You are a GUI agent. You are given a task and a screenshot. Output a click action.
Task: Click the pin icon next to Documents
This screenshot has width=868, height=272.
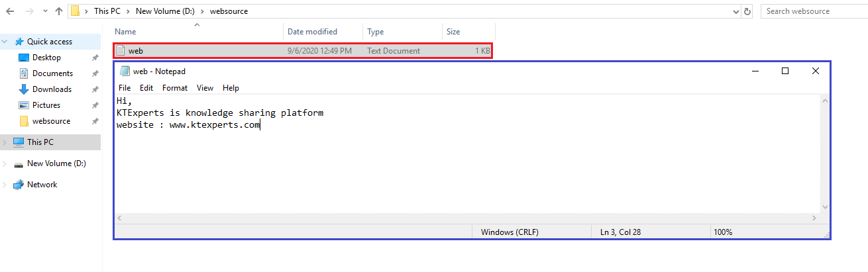pyautogui.click(x=95, y=73)
